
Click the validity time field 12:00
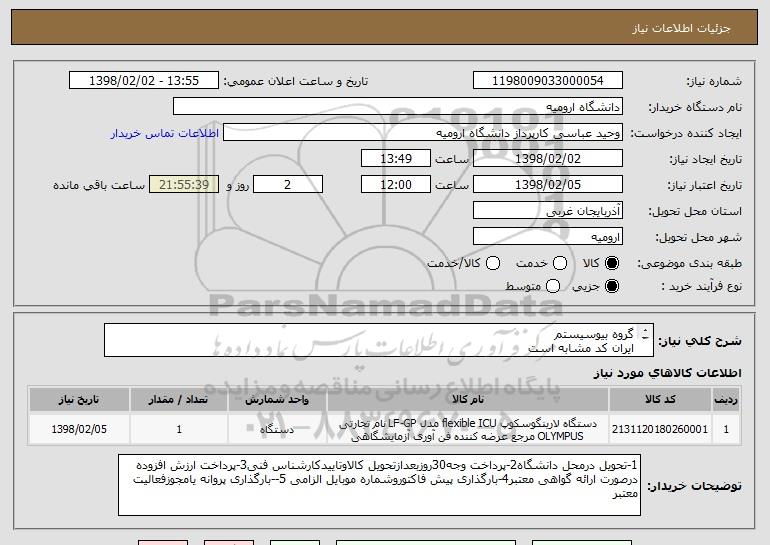click(x=396, y=185)
